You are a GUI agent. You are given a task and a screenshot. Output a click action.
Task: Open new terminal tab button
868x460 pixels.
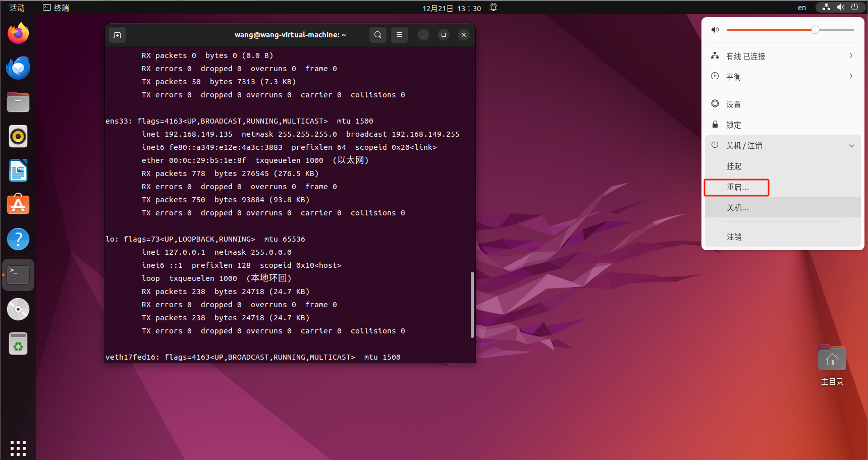tap(117, 35)
